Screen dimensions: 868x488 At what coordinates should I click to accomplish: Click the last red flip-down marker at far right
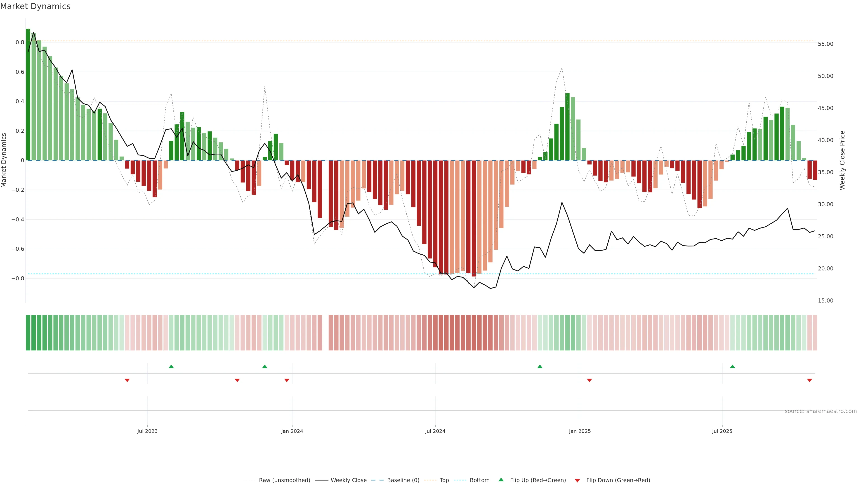810,380
